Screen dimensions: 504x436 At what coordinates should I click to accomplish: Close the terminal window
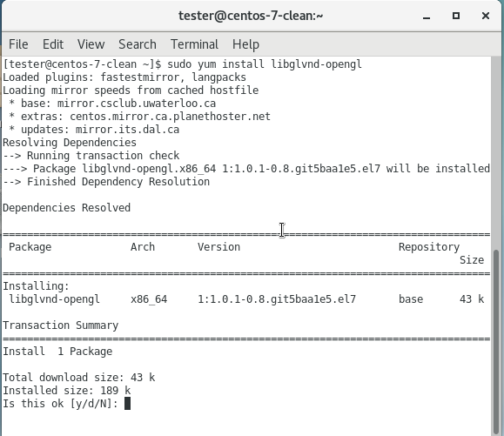tap(486, 16)
